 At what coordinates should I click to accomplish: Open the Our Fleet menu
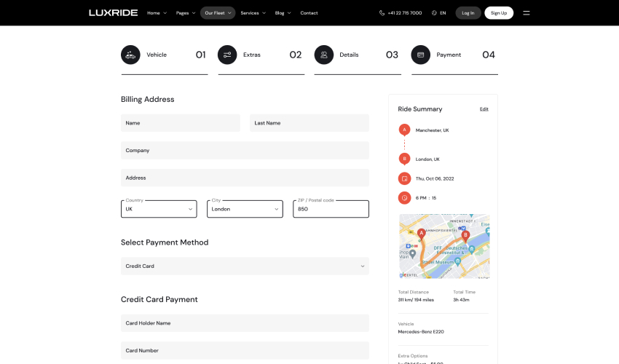[x=218, y=13]
